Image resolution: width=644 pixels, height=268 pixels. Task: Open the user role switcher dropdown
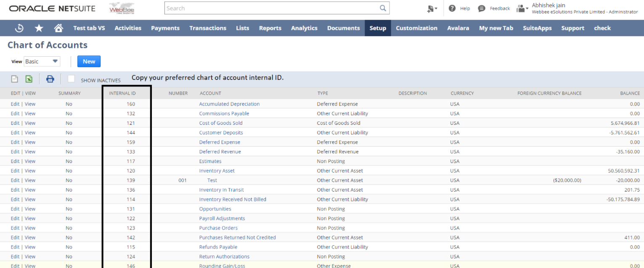(522, 8)
